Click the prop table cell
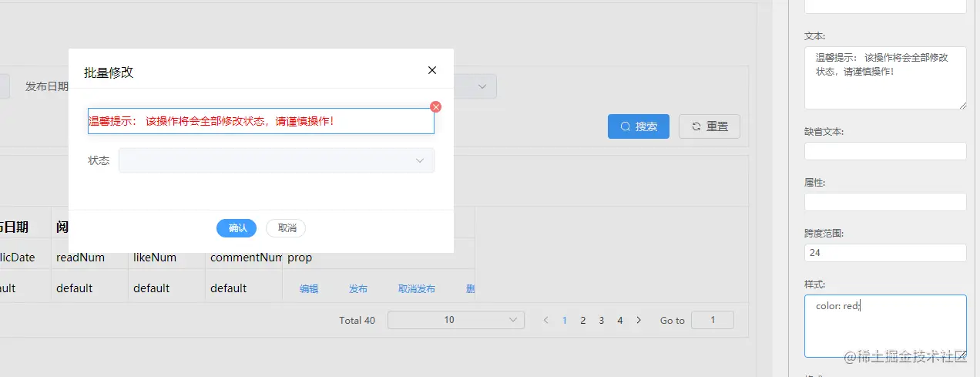The height and width of the screenshot is (377, 980). 378,258
